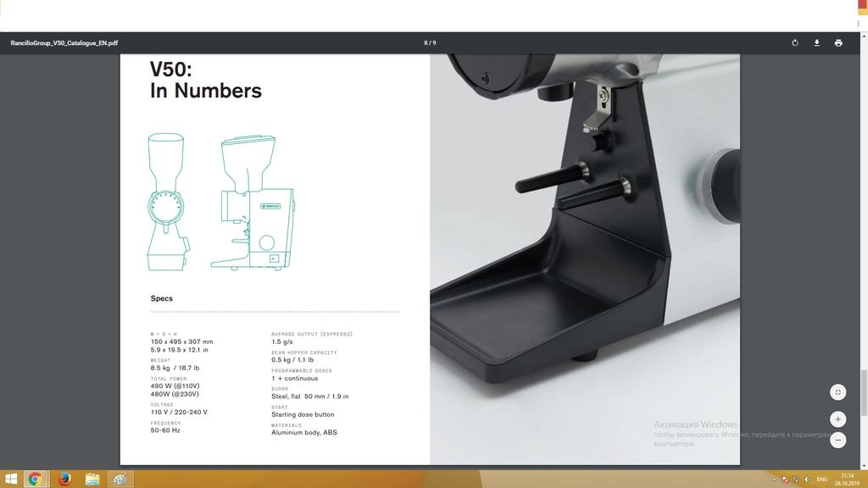This screenshot has height=488, width=868.
Task: Click the page number indicator 8 / 9
Action: tap(430, 42)
